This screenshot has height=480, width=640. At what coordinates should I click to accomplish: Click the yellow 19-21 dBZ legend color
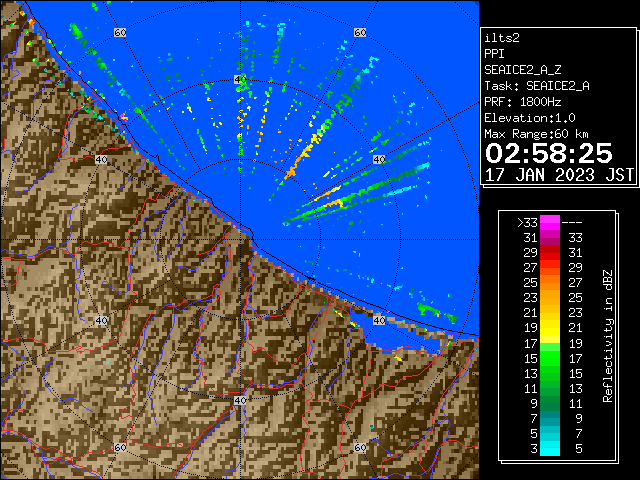coord(550,328)
